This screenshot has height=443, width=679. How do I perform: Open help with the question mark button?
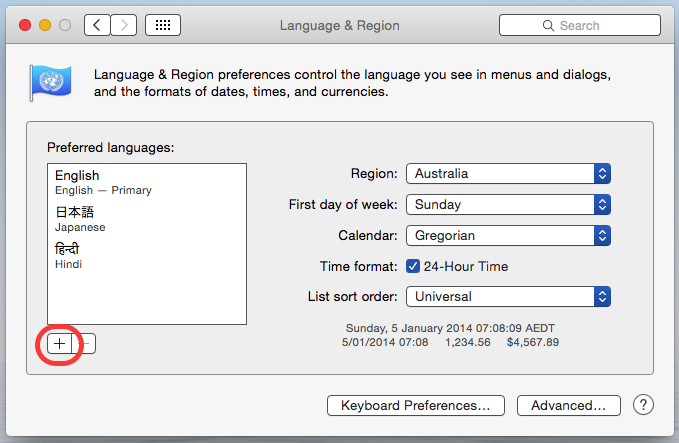pyautogui.click(x=644, y=405)
